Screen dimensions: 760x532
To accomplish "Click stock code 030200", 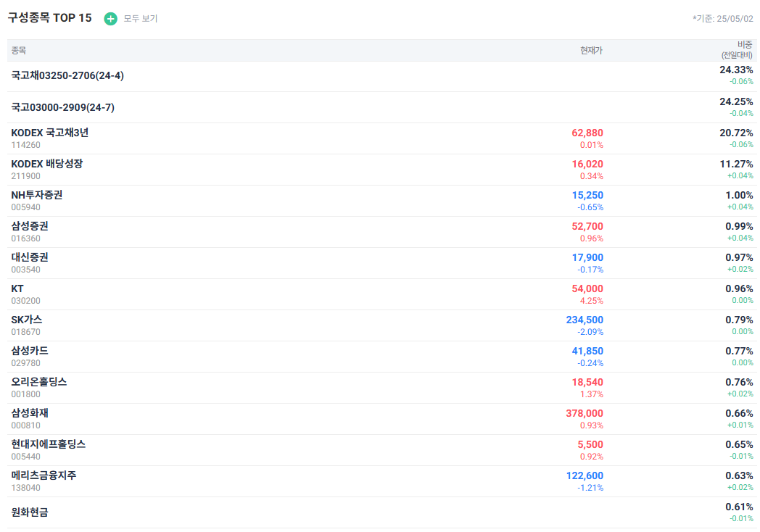I will pos(25,301).
